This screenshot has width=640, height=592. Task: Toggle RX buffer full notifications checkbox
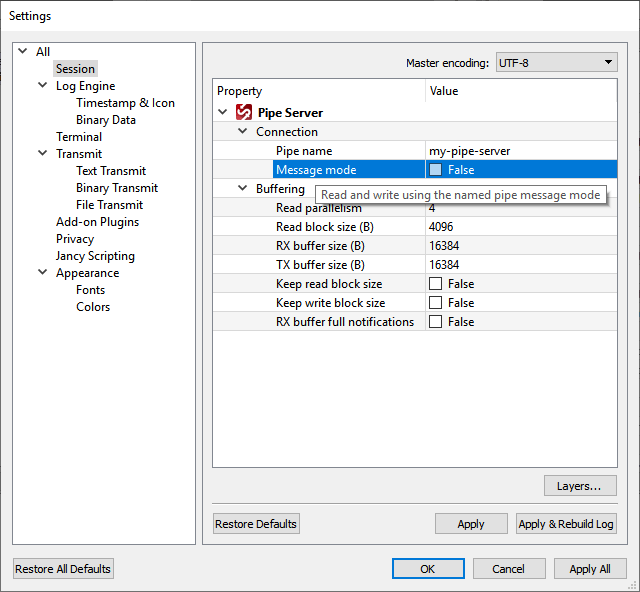point(436,322)
